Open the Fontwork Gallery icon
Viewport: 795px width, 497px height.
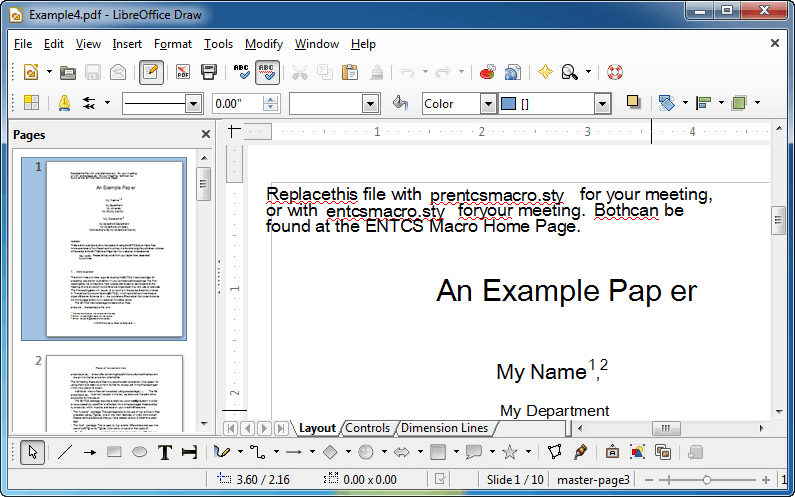[x=612, y=452]
